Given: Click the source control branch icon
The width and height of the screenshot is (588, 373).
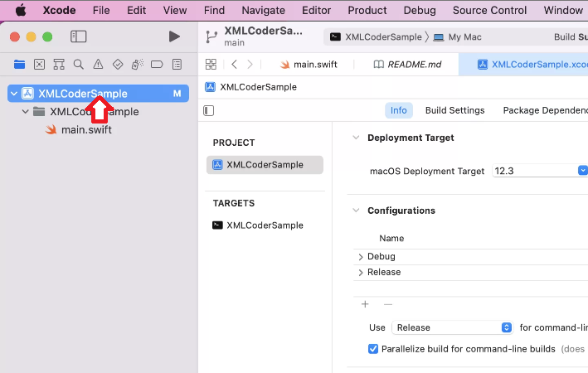Looking at the screenshot, I should click(211, 36).
